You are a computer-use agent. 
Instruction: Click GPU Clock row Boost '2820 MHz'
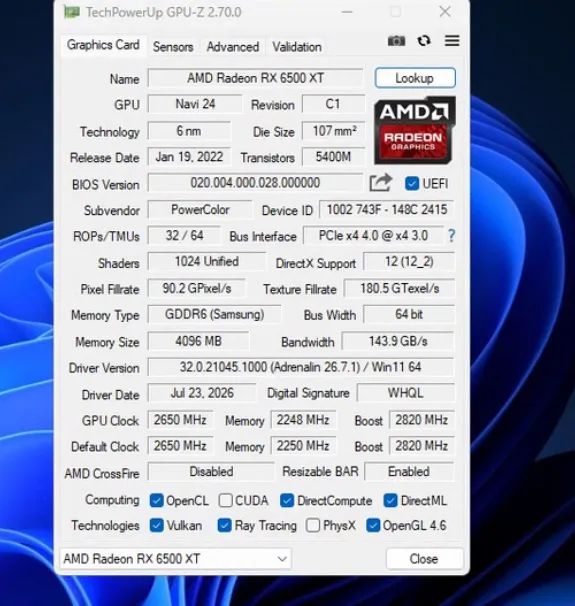[422, 420]
